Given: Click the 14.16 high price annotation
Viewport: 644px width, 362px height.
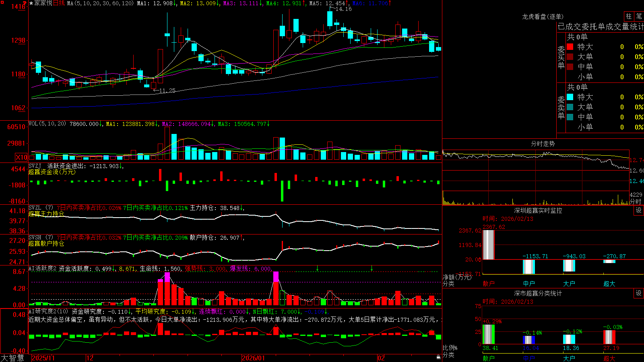Looking at the screenshot, I should (343, 9).
